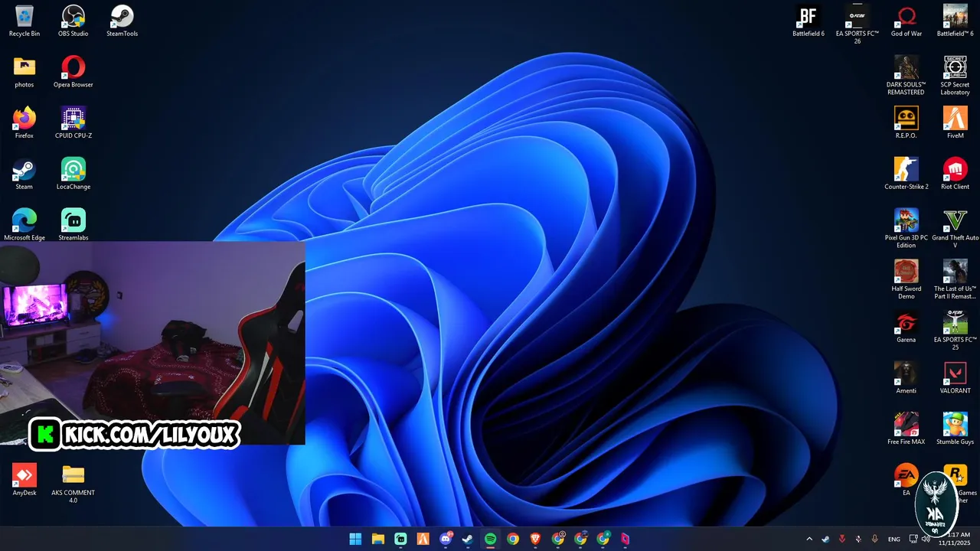Launch Firefox from the desktop
The height and width of the screenshot is (551, 980).
point(24,122)
